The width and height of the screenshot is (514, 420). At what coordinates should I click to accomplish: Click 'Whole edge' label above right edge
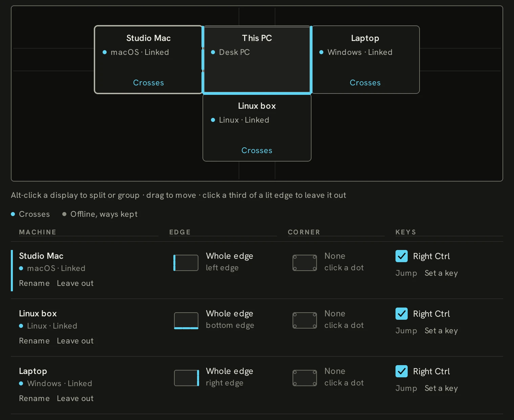pyautogui.click(x=230, y=371)
